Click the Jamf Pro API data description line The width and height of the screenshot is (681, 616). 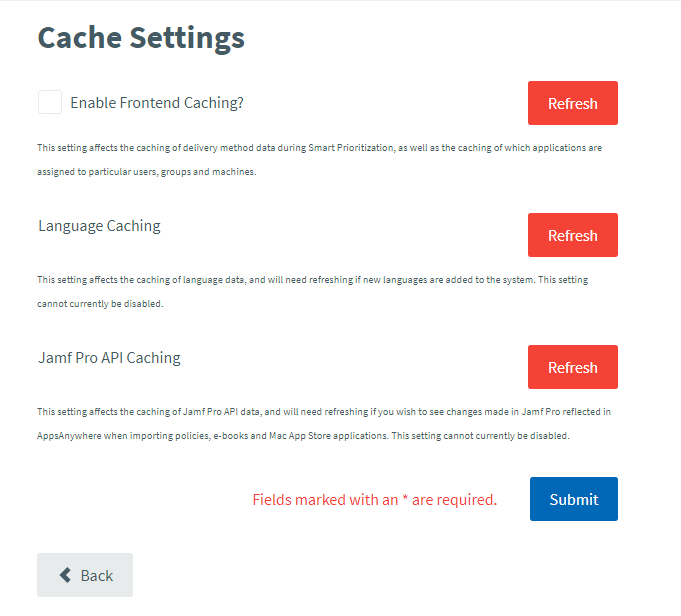click(323, 412)
